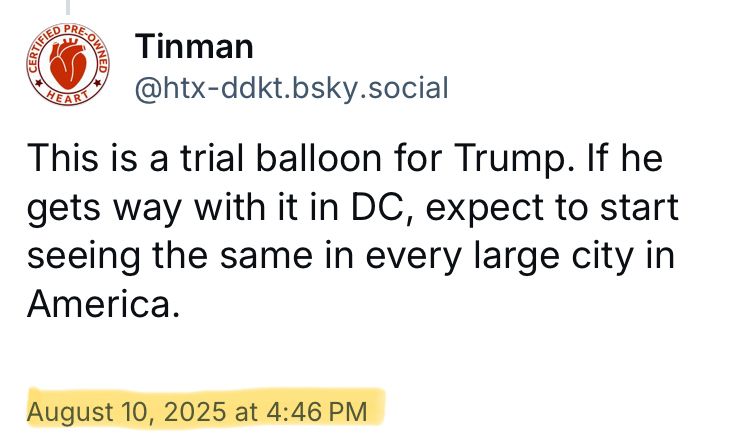
Task: Click the word "seeing" in the post
Action: coord(83,258)
